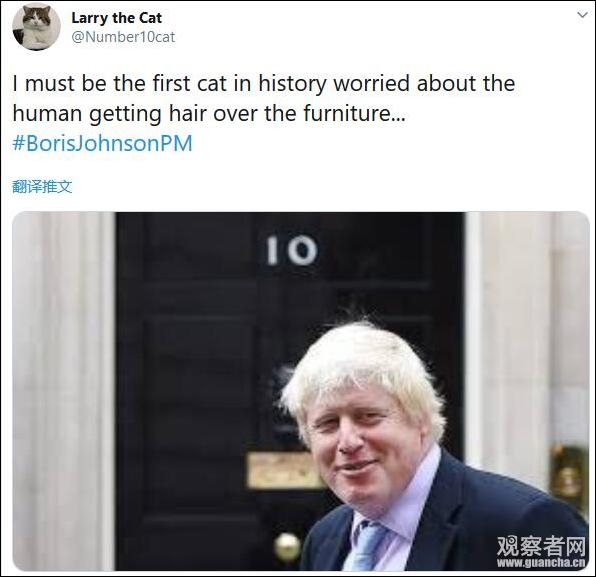Click the 观察者网 watermark logo
This screenshot has height=577, width=596.
(x=541, y=546)
